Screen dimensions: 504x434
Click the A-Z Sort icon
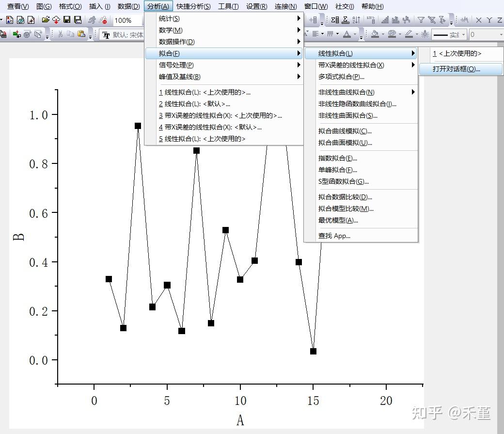[356, 20]
